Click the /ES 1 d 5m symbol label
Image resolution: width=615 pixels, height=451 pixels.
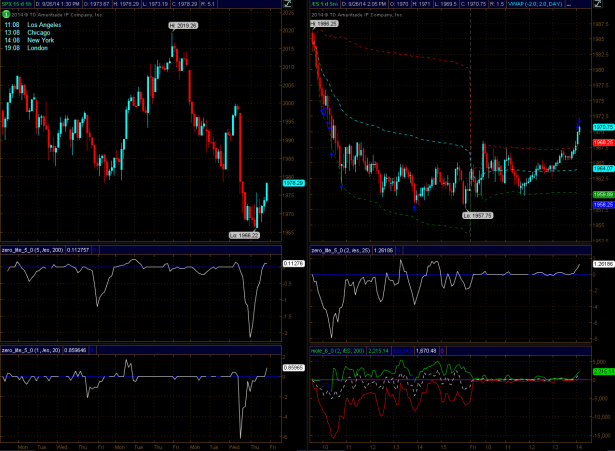coord(325,4)
